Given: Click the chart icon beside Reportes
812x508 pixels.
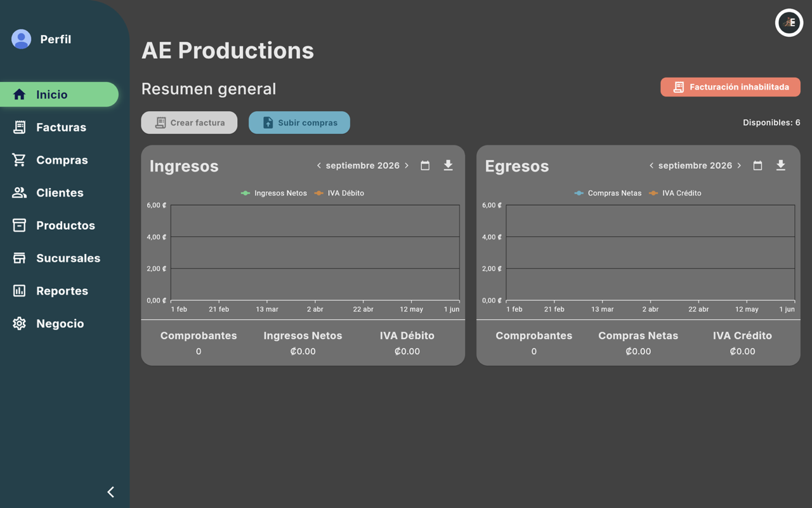Looking at the screenshot, I should coord(19,291).
